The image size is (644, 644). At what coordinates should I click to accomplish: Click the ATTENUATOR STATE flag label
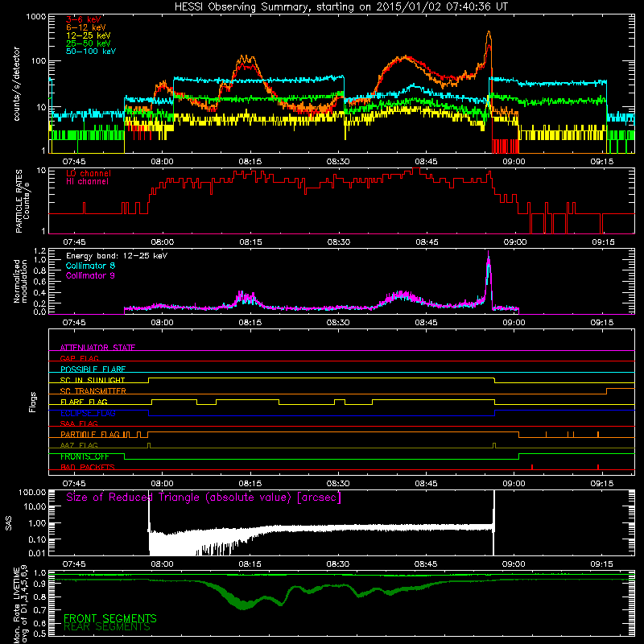(x=97, y=348)
